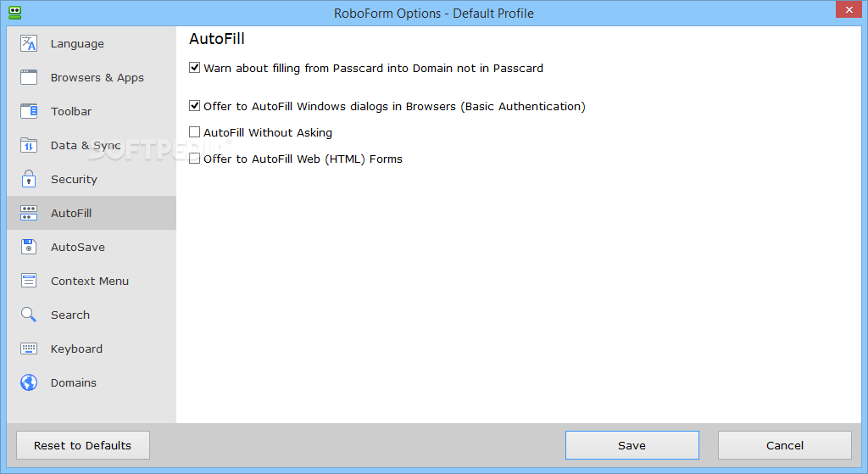Screen dimensions: 868x474
Task: Enable Offer to AutoFill Web Forms checkbox
Action: 194,159
